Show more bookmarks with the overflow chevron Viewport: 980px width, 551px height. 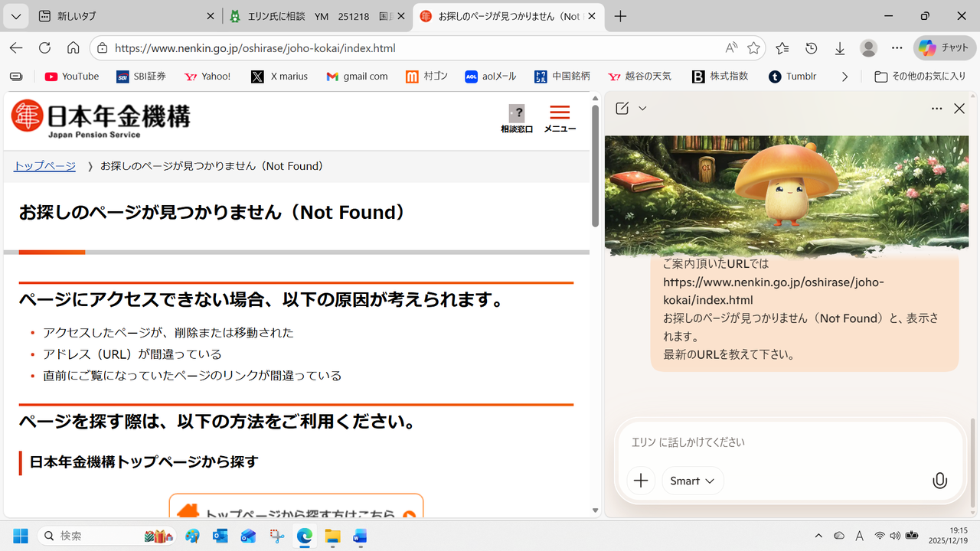click(844, 77)
